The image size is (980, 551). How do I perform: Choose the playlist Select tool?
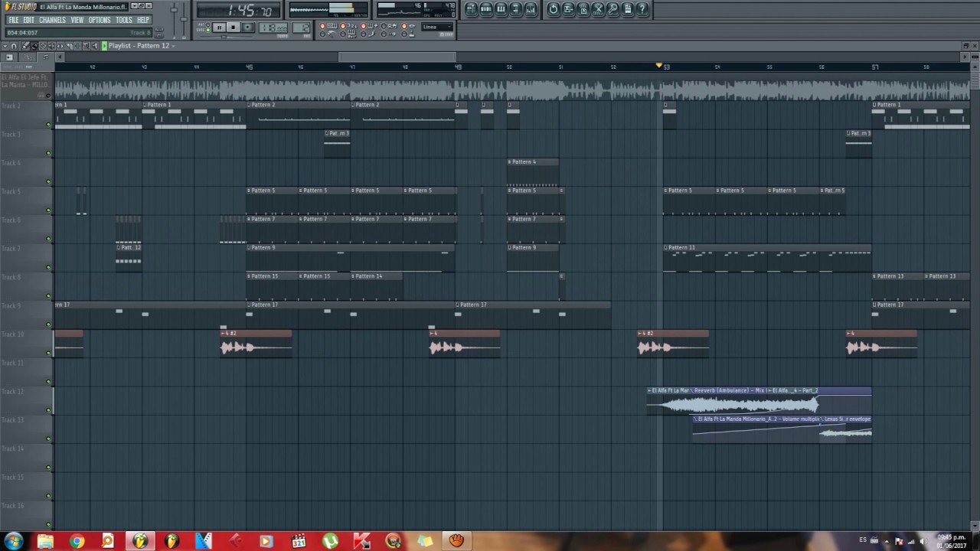pos(77,46)
